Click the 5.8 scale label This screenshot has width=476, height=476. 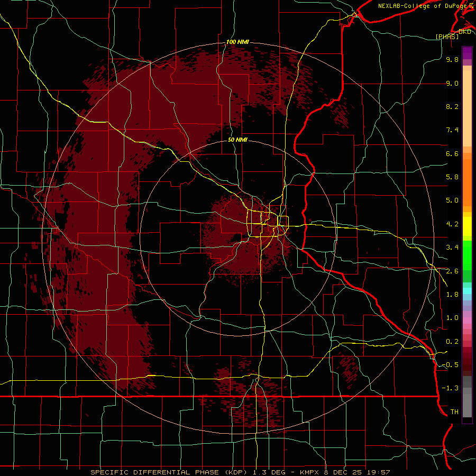coord(452,177)
